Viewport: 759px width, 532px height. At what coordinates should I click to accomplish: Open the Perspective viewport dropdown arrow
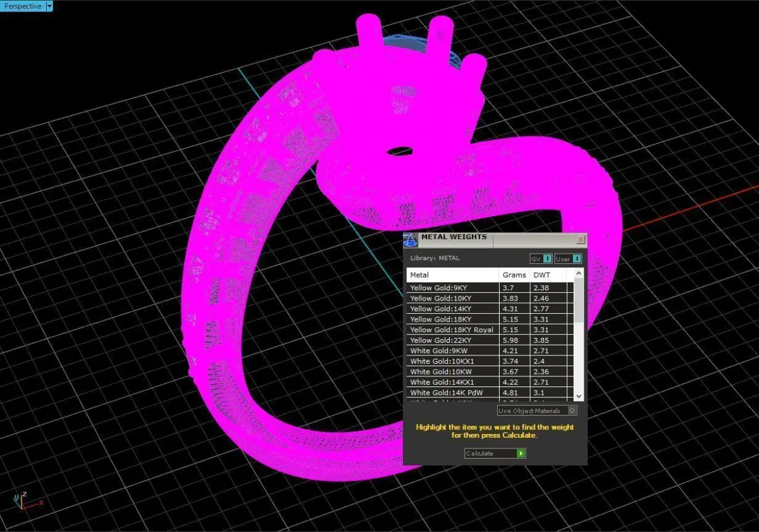pyautogui.click(x=50, y=6)
